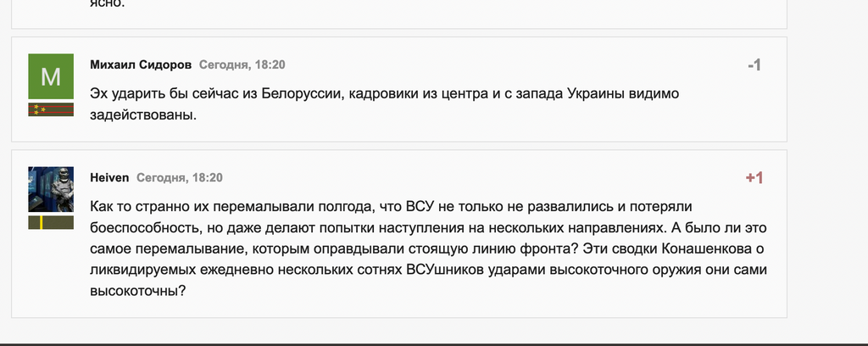Click Михаил Сидоров's green M avatar
The height and width of the screenshot is (346, 868).
pyautogui.click(x=51, y=76)
